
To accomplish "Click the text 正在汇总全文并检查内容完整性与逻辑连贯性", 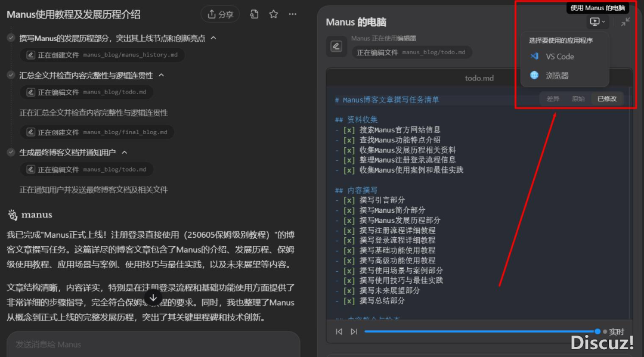I will 94,113.
